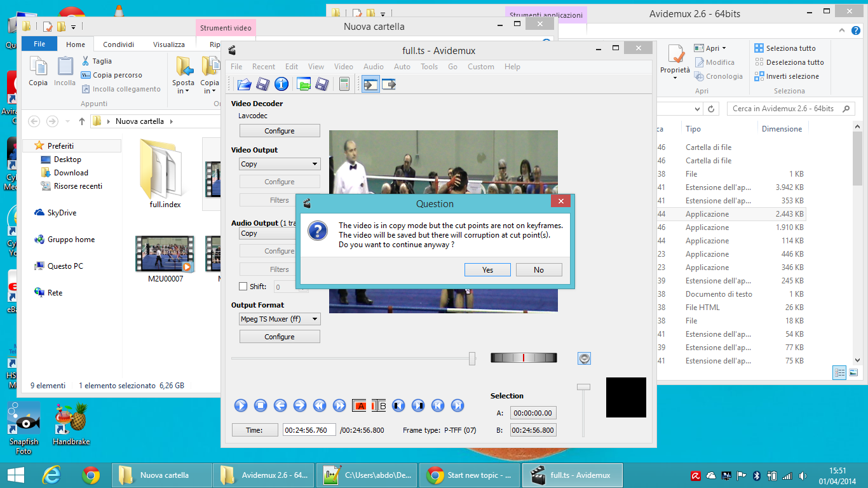The width and height of the screenshot is (868, 488).
Task: Select Questo PC in navigation pane
Action: pos(65,266)
